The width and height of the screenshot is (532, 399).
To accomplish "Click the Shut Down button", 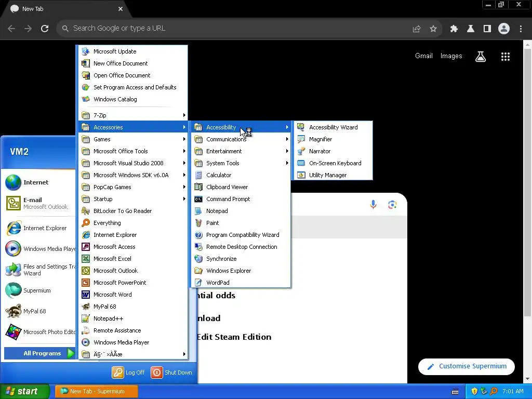I will (171, 373).
